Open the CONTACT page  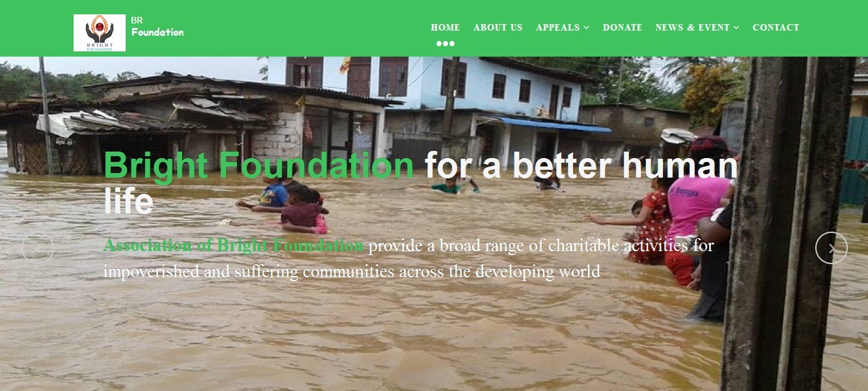tap(776, 27)
